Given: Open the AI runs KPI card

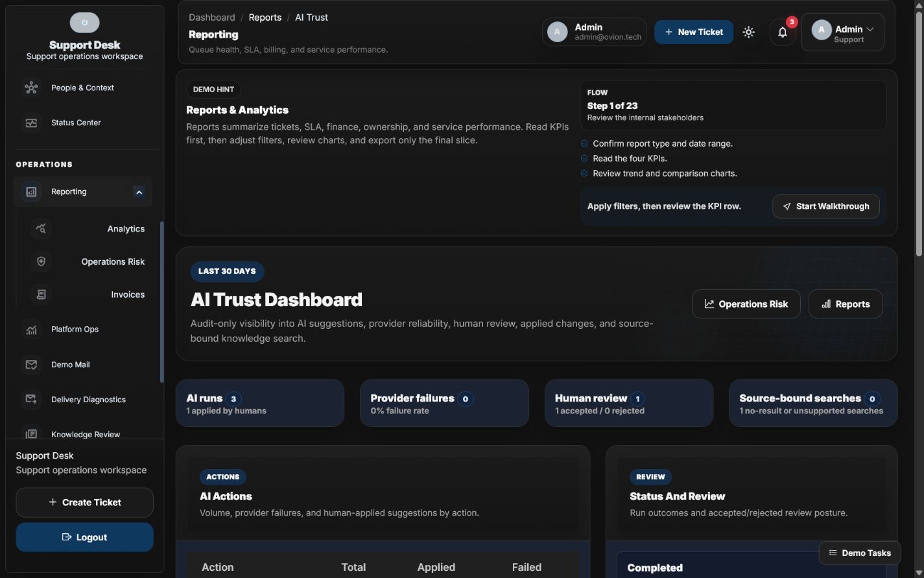Looking at the screenshot, I should click(x=260, y=403).
